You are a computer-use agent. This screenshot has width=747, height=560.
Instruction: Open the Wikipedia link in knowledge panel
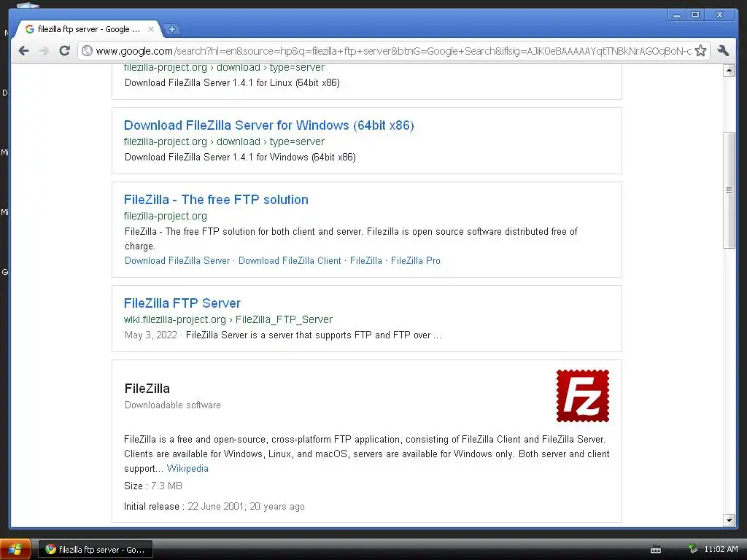pyautogui.click(x=187, y=468)
